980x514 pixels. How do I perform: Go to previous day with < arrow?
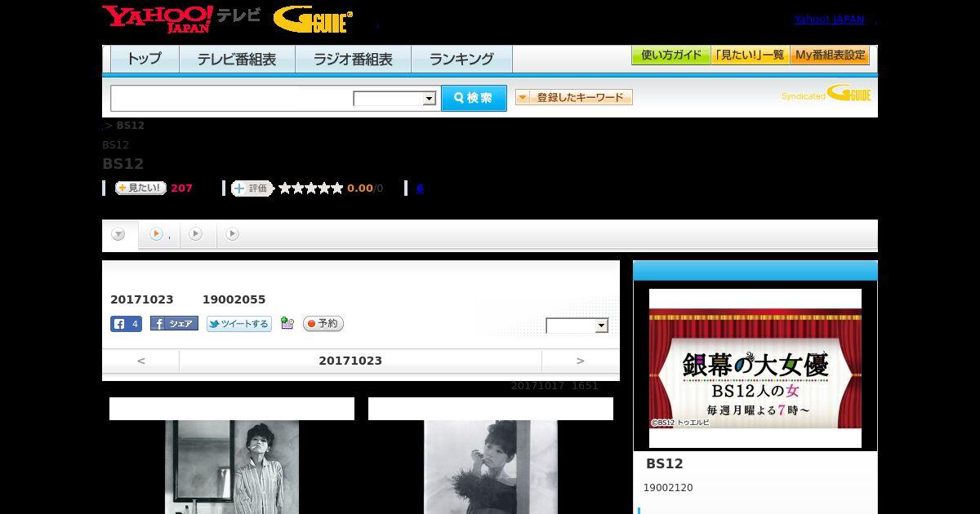pos(141,361)
